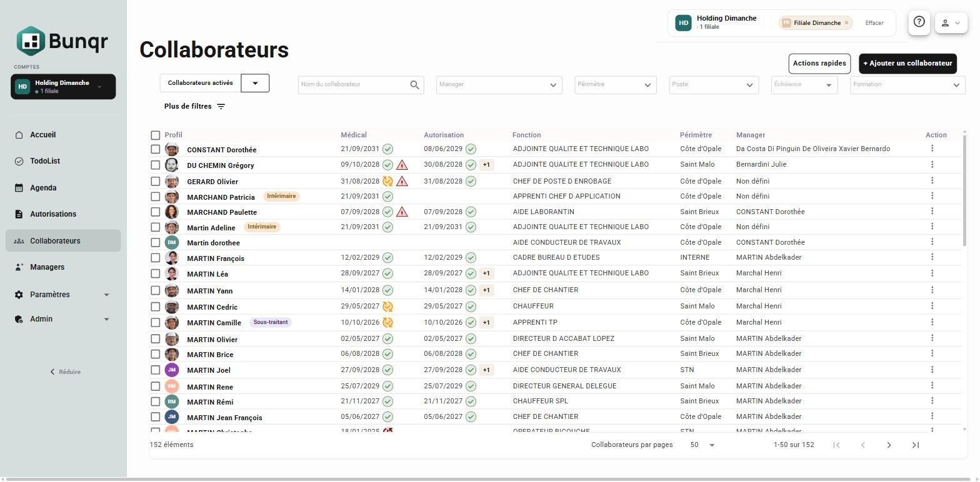Open the Échéance filter dropdown
Viewport: 980px width, 482px height.
click(804, 85)
